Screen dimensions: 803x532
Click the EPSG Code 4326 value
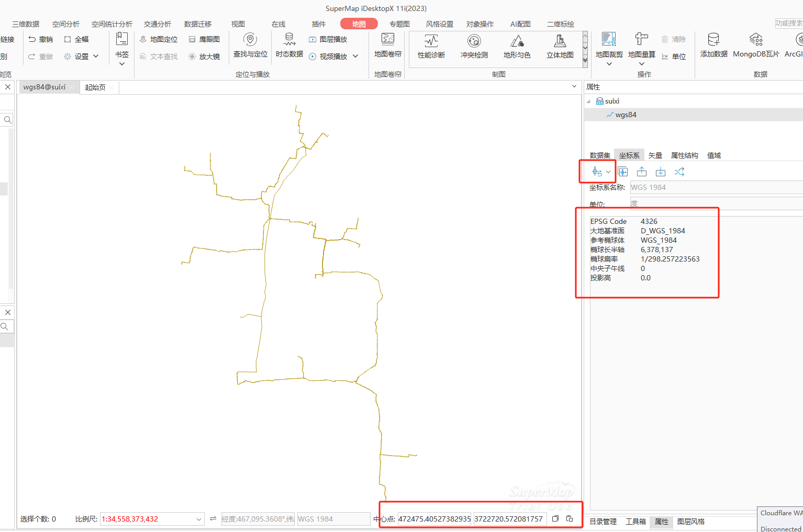coord(649,221)
